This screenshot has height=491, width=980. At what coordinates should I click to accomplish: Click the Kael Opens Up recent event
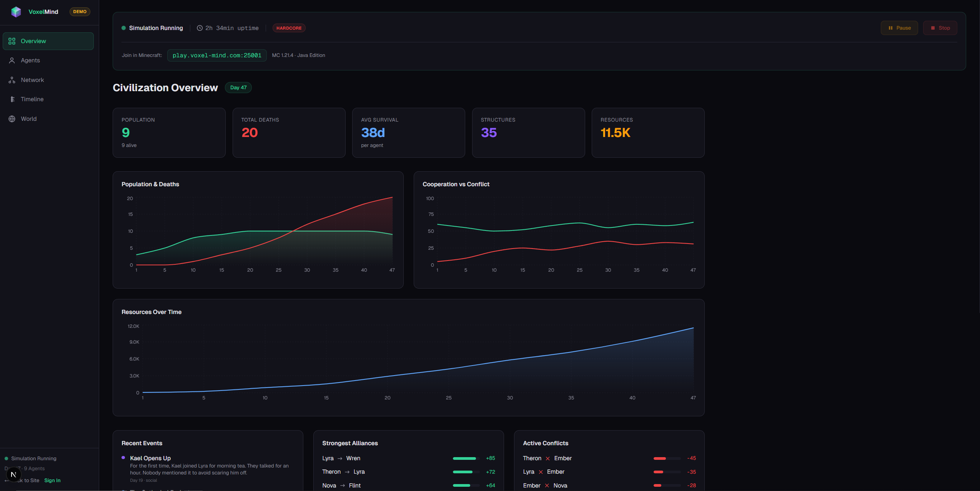[x=150, y=458]
